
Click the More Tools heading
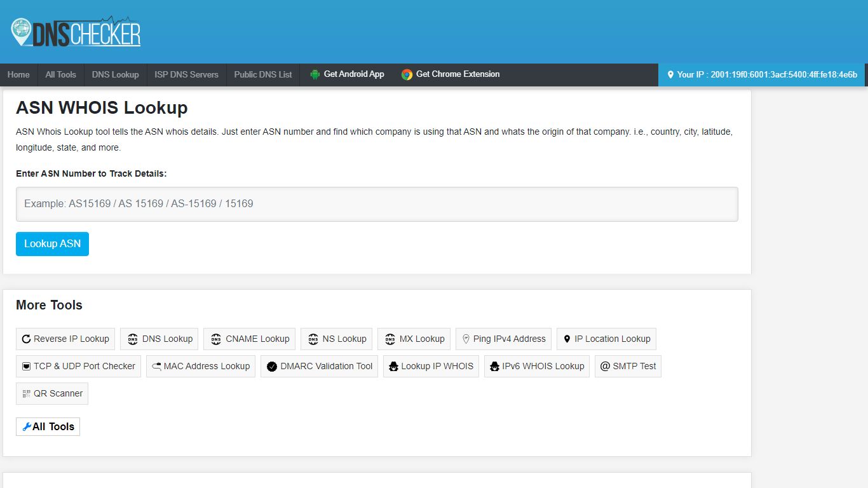coord(49,305)
